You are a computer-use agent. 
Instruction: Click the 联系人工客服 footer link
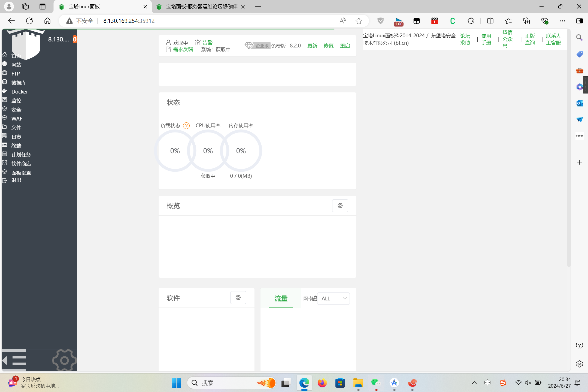[553, 39]
